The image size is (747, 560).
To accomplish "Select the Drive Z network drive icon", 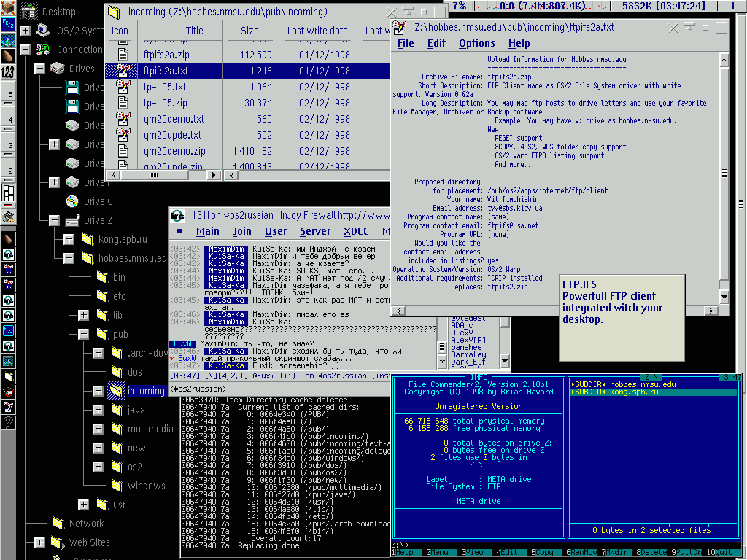I will pos(72,220).
